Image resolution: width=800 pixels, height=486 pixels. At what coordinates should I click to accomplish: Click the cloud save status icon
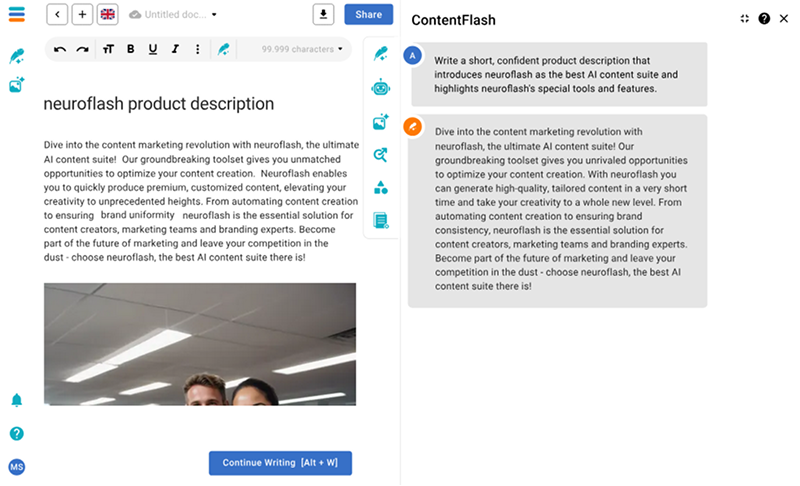135,15
